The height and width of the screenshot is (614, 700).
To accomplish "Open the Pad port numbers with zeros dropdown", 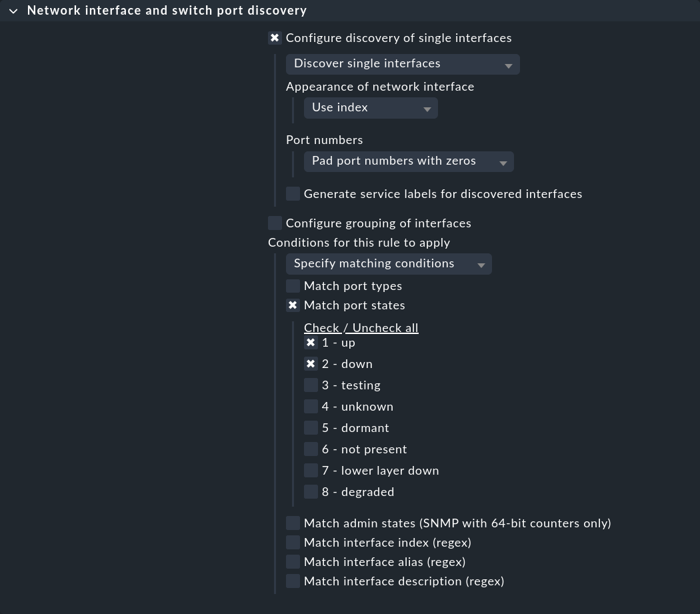I will [x=400, y=161].
